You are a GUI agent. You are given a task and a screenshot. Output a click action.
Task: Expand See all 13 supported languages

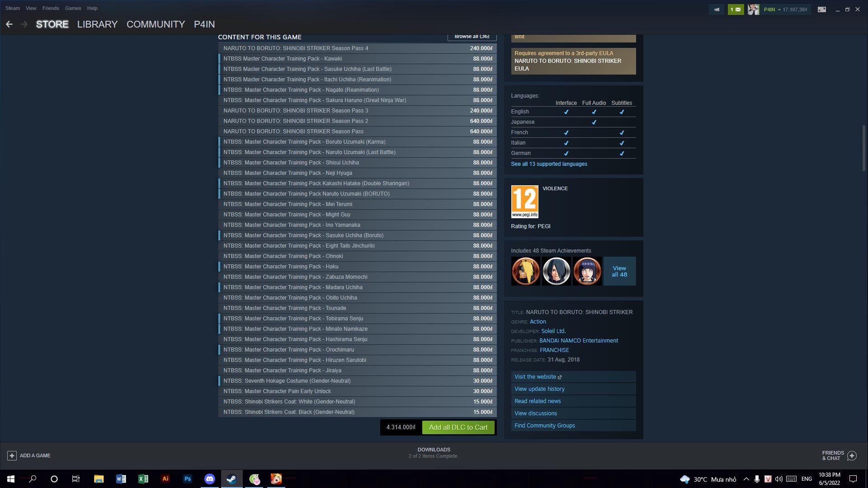(549, 164)
